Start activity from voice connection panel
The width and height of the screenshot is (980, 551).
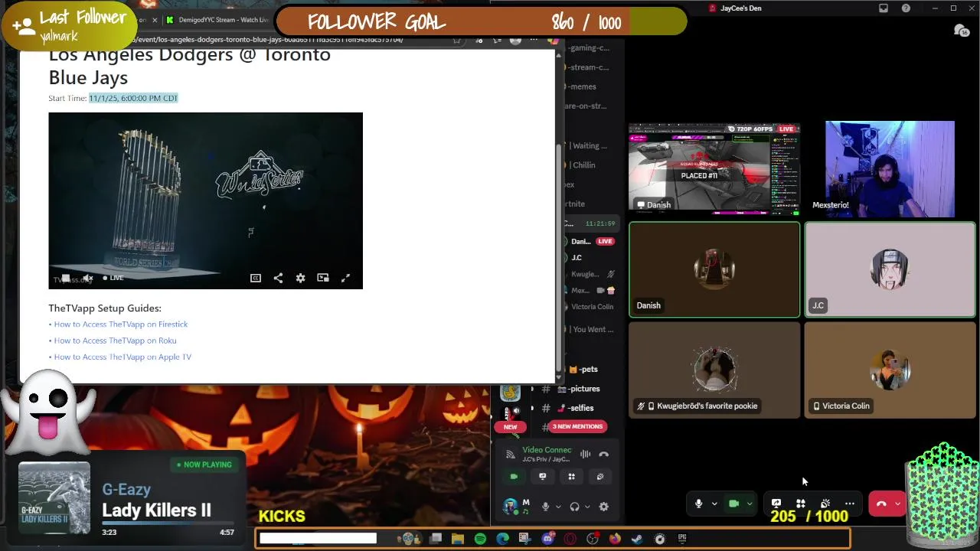(571, 477)
